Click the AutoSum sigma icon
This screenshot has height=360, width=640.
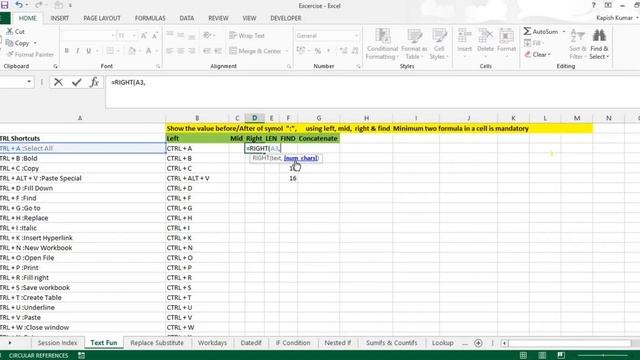(527, 31)
